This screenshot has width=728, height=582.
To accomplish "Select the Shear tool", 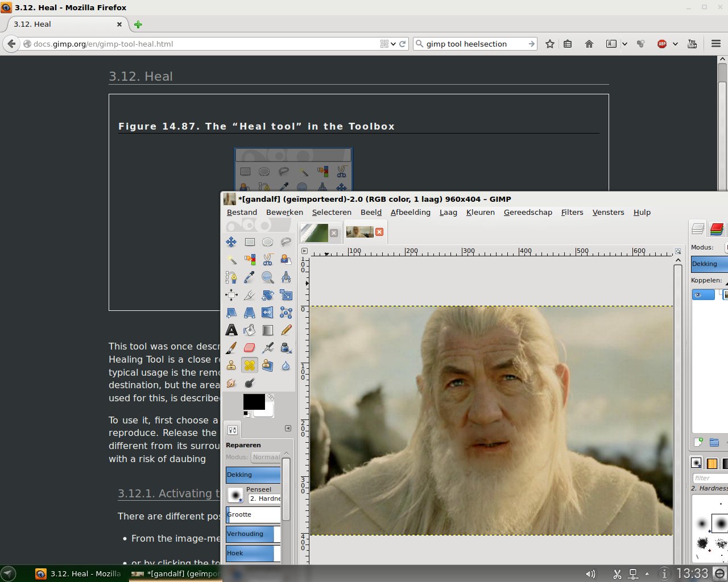I will tap(231, 313).
